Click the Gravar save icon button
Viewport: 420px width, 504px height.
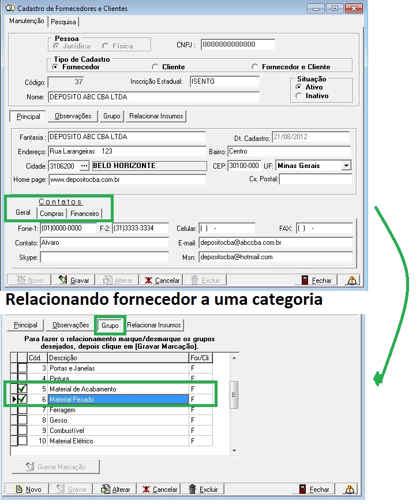coord(74,280)
